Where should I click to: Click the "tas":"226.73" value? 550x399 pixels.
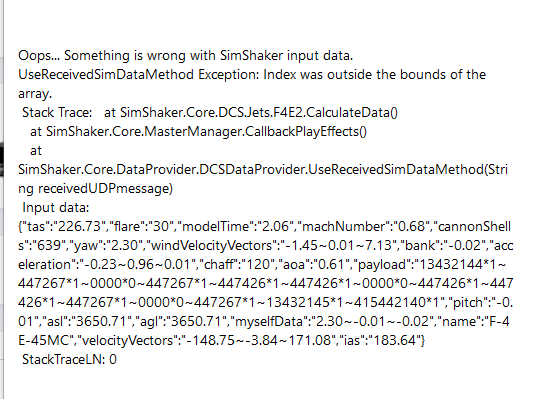coord(64,226)
